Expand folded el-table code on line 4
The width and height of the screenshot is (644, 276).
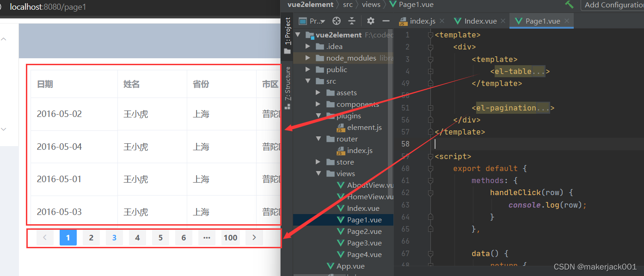pos(430,71)
